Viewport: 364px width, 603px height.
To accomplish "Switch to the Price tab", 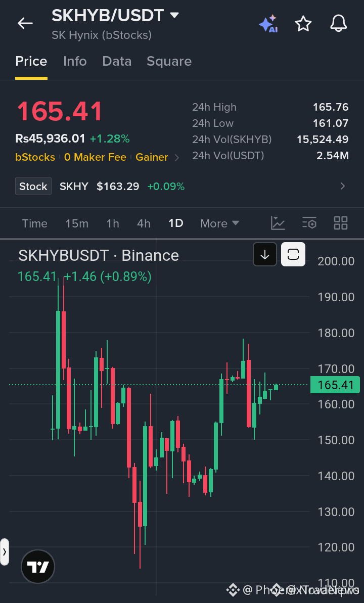I will 31,62.
